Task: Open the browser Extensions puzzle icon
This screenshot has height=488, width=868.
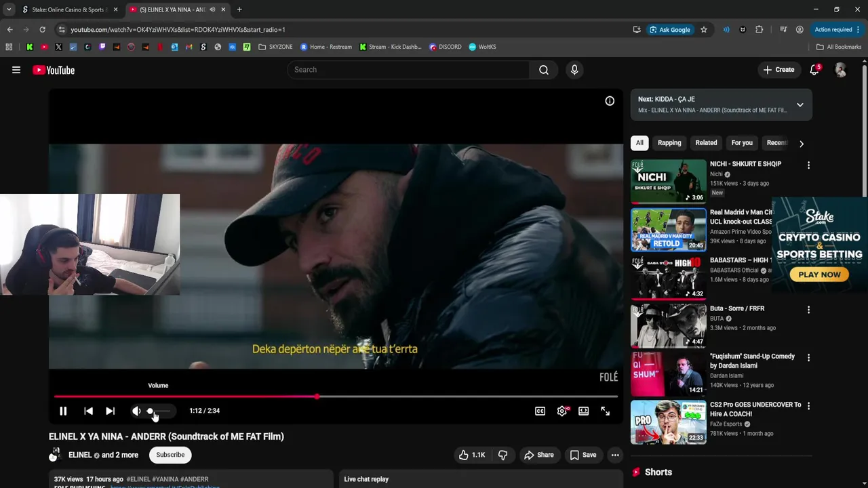Action: (759, 29)
